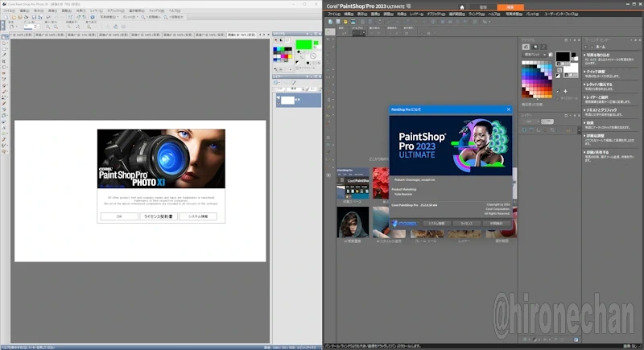This screenshot has width=644, height=350.
Task: Expand テキストとグラフィック in learning center
Action: click(x=601, y=110)
